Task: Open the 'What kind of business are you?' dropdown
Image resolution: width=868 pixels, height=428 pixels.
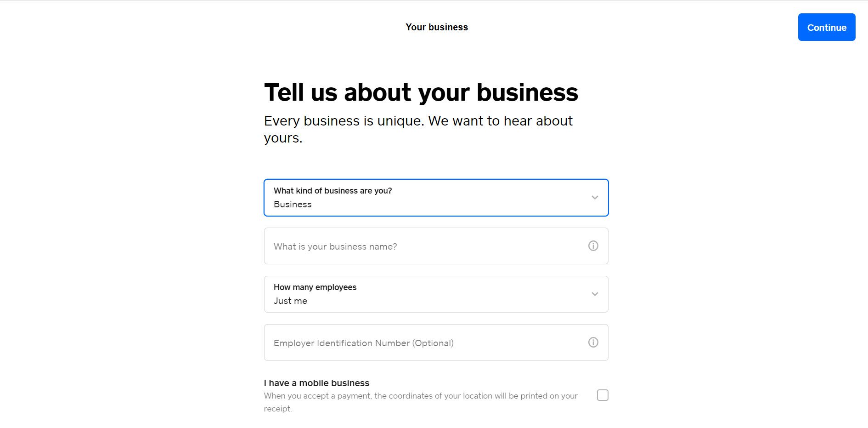Action: pos(436,198)
